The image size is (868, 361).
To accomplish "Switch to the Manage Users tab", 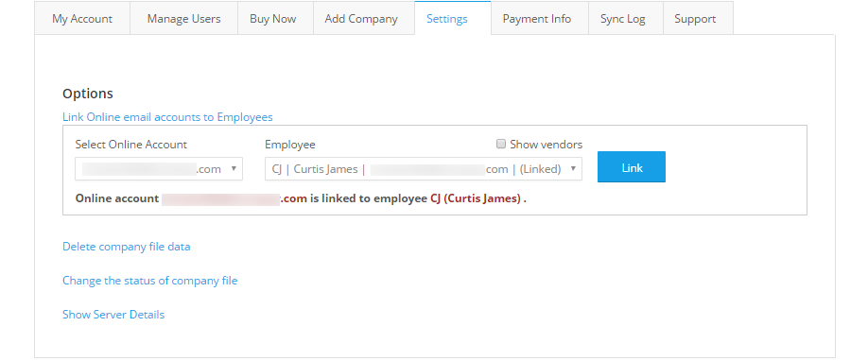I will tap(183, 18).
